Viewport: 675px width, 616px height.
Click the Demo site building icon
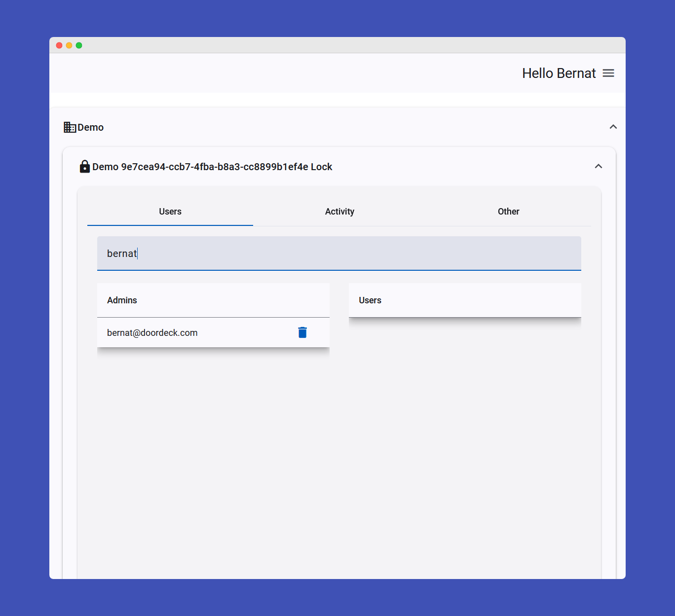[x=70, y=128]
